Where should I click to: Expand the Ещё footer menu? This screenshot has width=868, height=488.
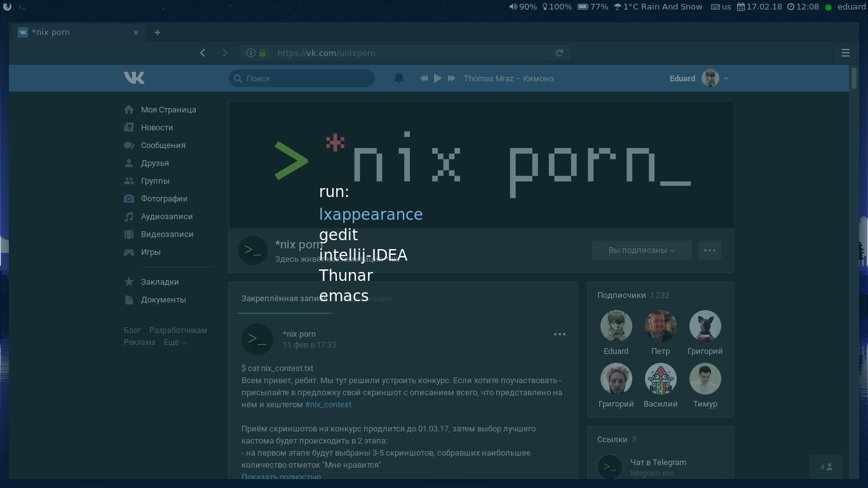175,342
